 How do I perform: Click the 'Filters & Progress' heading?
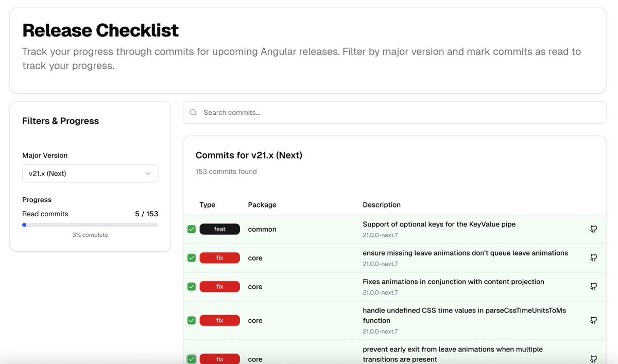point(61,121)
